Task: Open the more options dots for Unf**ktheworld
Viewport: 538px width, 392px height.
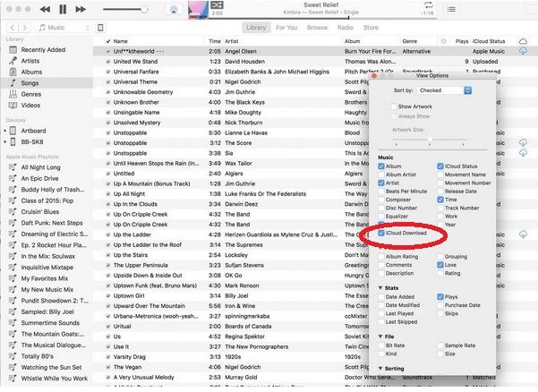Action: [x=160, y=51]
